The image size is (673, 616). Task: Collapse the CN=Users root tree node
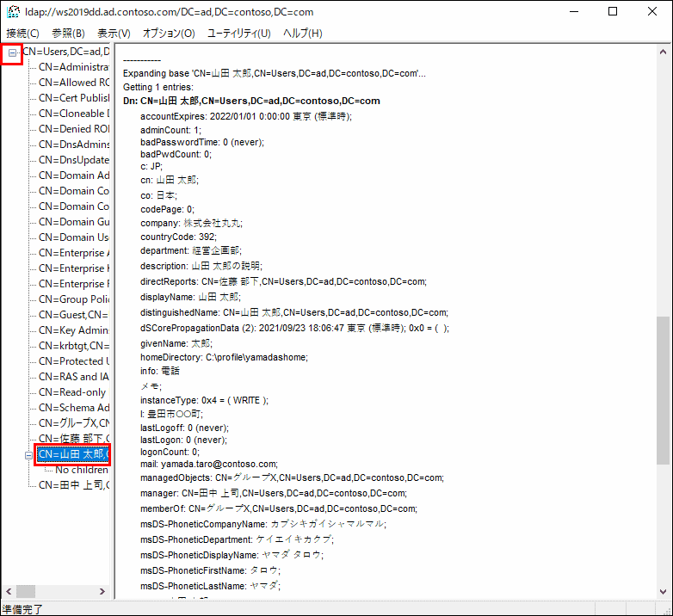[13, 53]
